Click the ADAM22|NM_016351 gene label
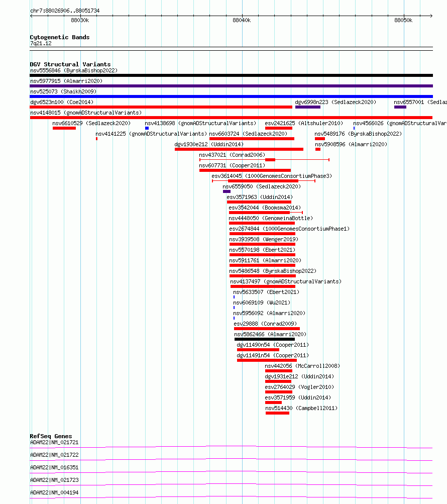 tap(54, 468)
